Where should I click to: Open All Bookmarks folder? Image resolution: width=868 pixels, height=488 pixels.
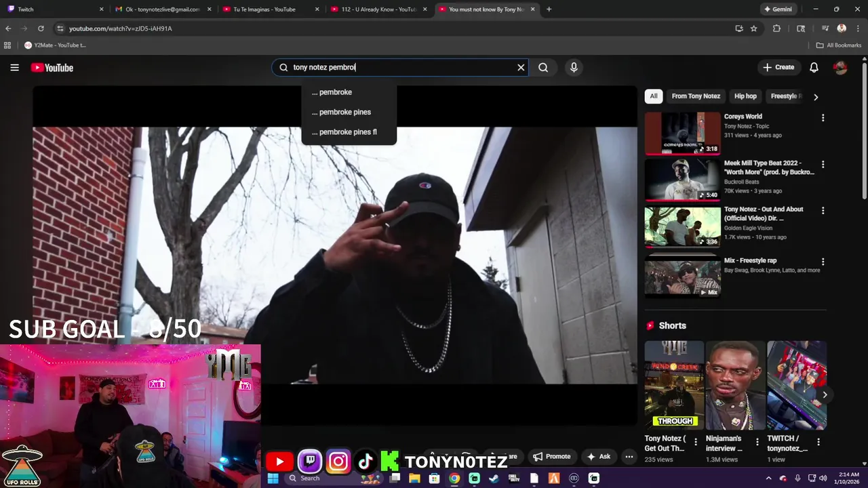(x=838, y=45)
